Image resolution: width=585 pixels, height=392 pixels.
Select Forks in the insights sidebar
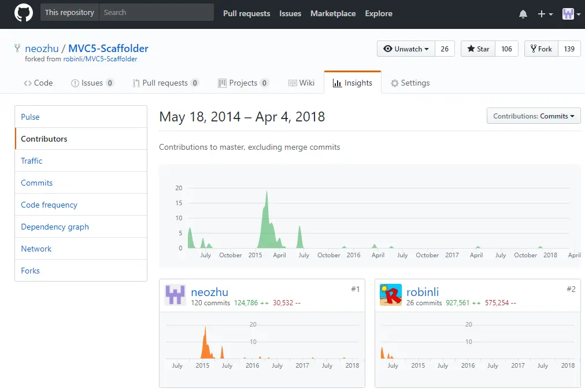pos(81,271)
